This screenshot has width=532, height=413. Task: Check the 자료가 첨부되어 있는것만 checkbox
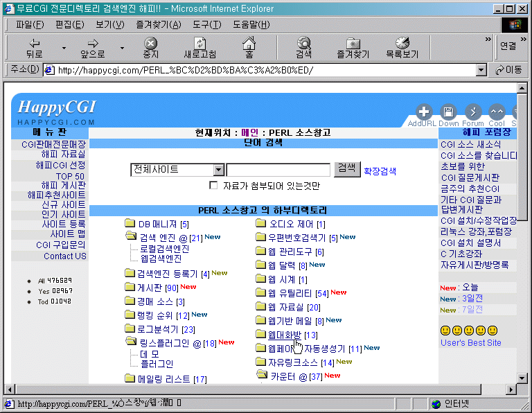coord(213,185)
